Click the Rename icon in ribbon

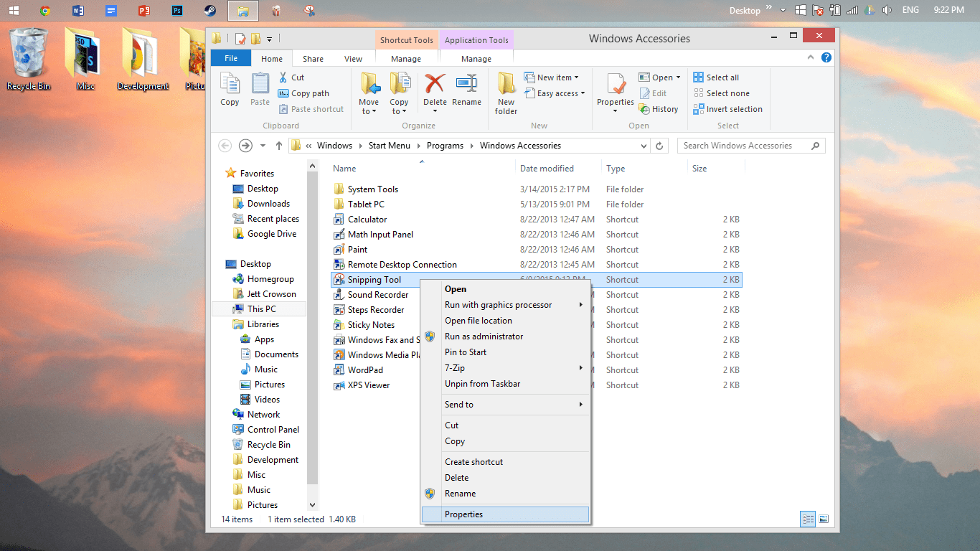[466, 85]
